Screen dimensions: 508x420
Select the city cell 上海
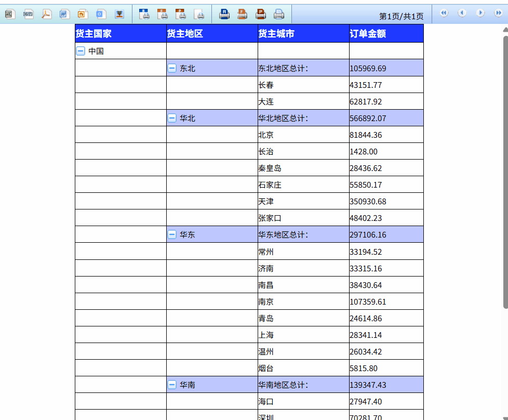click(x=303, y=335)
